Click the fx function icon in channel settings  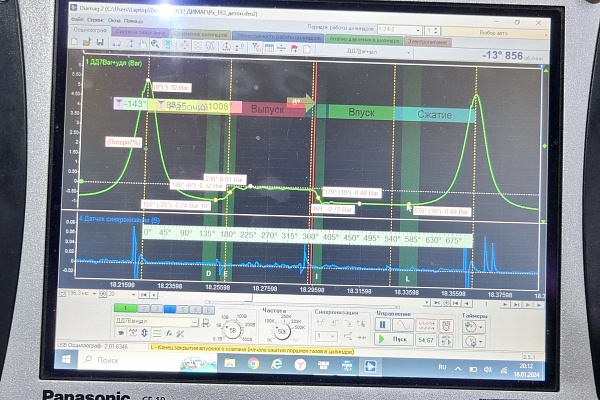point(169,333)
